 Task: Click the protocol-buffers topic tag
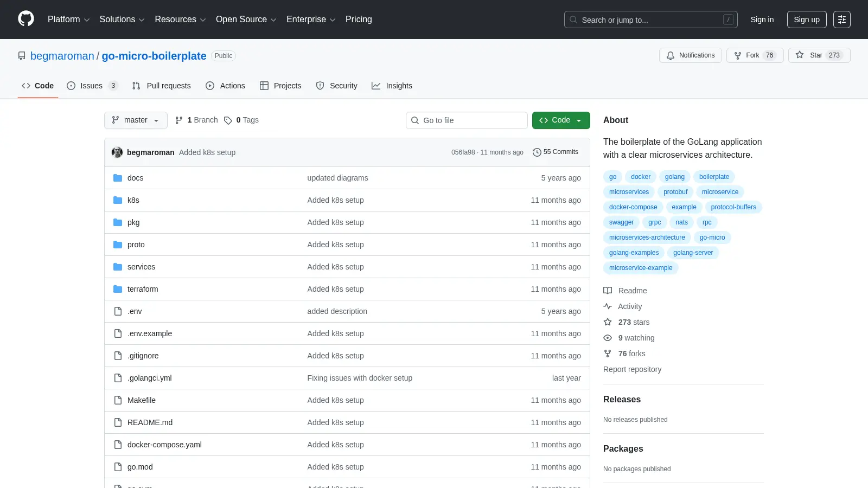pos(733,207)
